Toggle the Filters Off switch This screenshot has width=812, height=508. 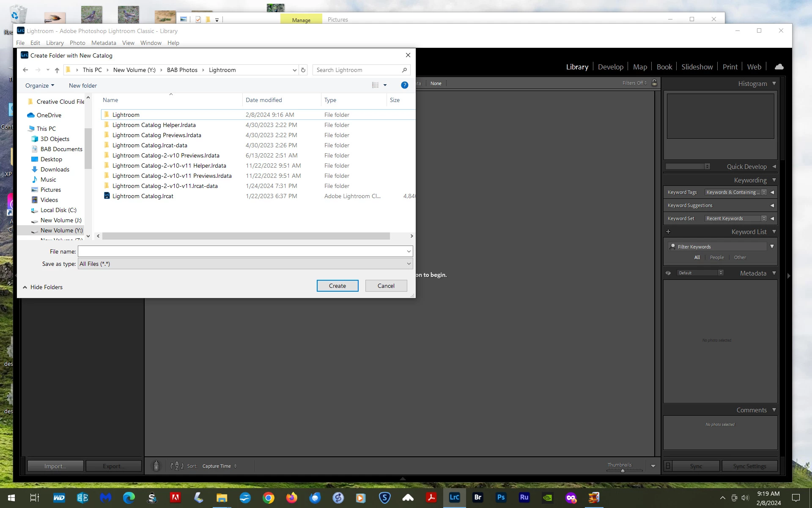pos(634,83)
